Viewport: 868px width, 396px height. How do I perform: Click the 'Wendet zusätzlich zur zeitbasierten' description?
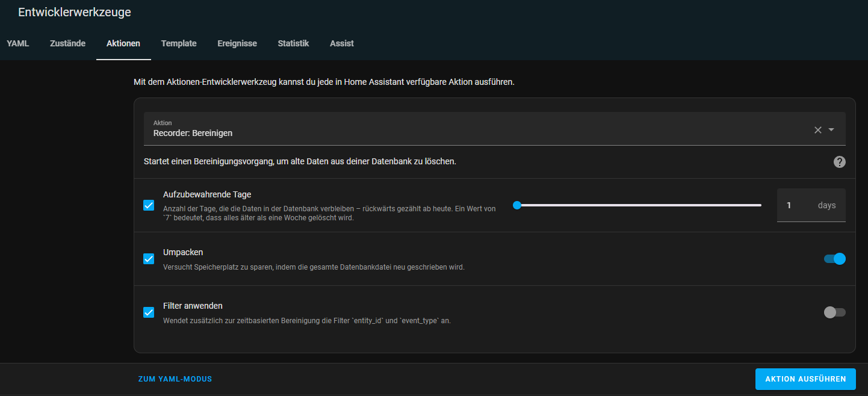point(307,321)
